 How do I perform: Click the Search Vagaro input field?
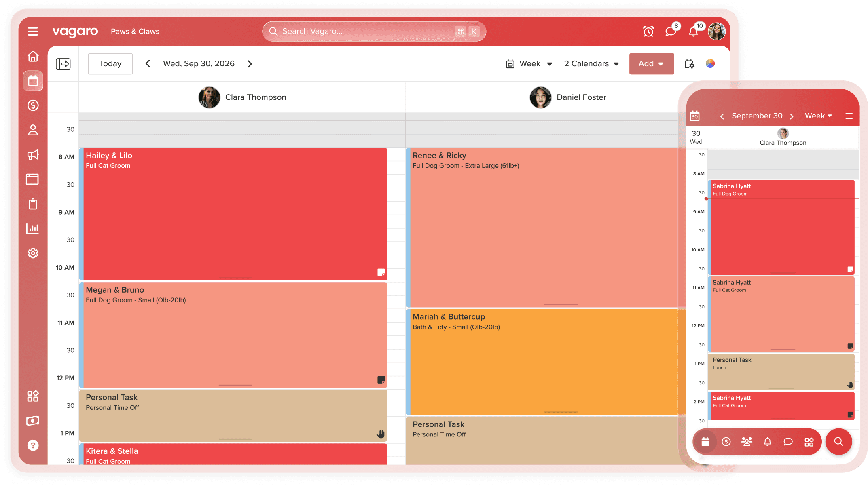tap(364, 32)
